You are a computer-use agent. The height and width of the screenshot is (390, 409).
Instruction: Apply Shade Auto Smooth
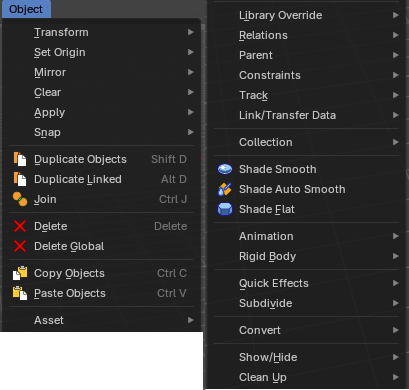click(306, 189)
